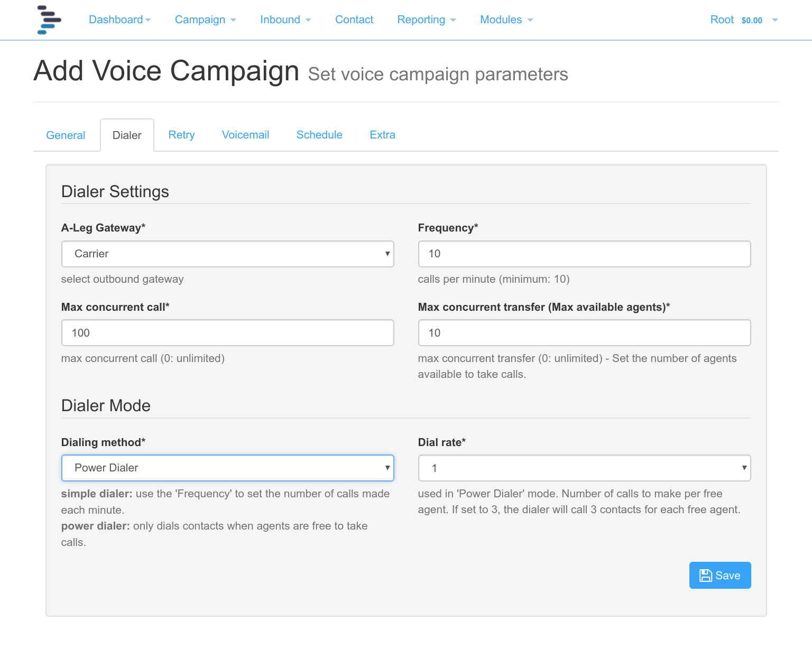Viewport: 812px width, 658px height.
Task: Click the disk icon on the Save button
Action: 707,576
